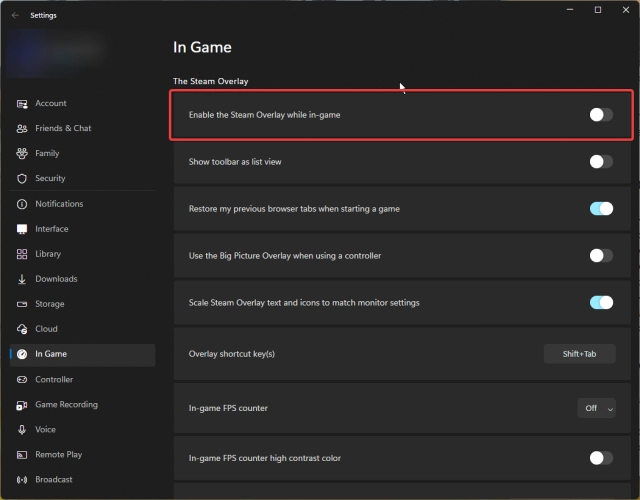The image size is (640, 500).
Task: Open the In-game FPS counter Off dropdown
Action: click(596, 408)
